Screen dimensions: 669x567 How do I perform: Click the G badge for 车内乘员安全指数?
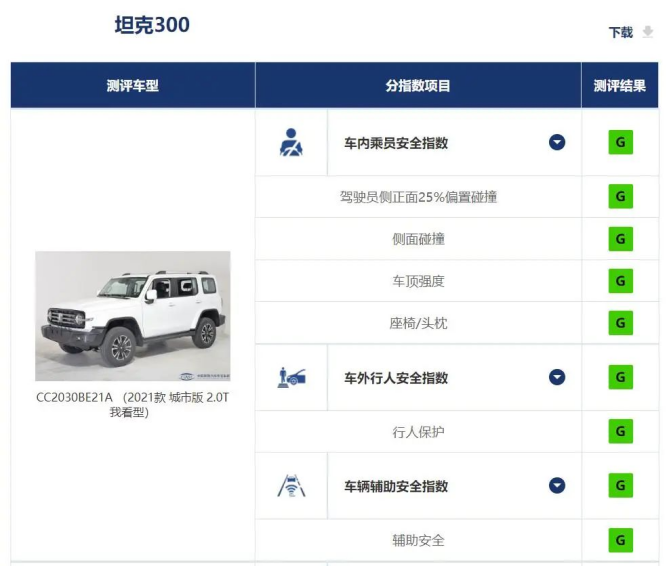[x=620, y=142]
